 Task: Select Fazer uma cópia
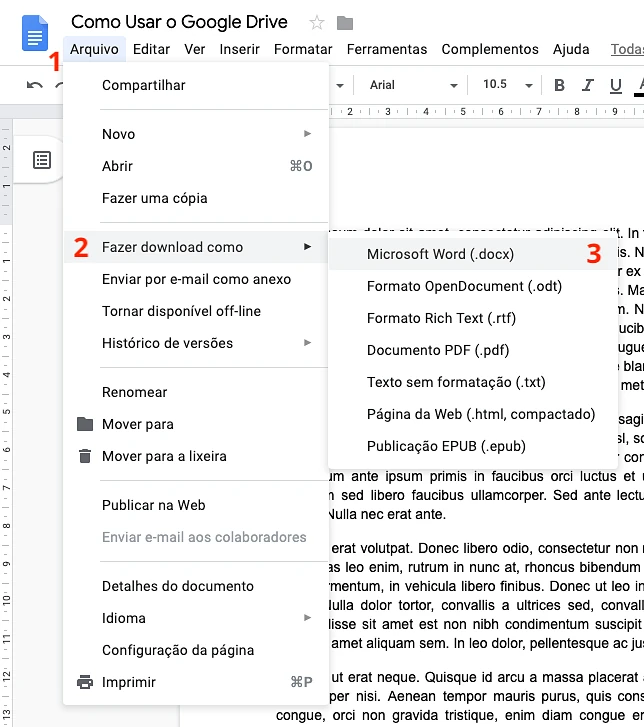click(196, 198)
